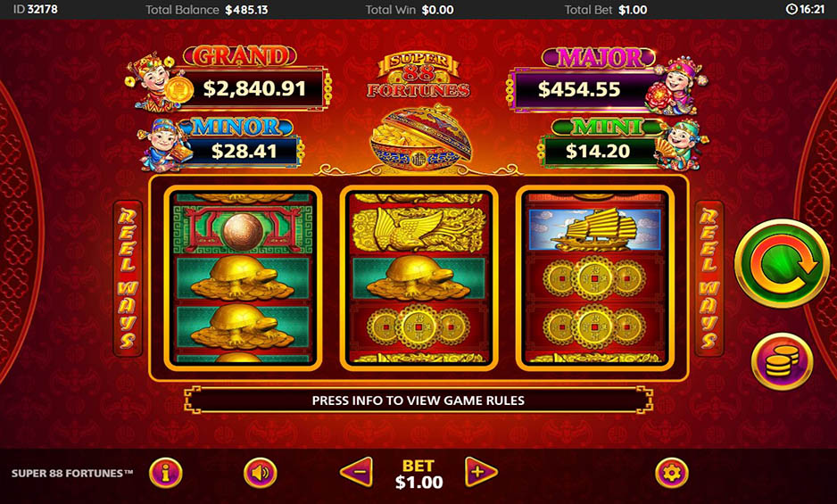Click the golden ship symbol on third reel

click(x=594, y=229)
